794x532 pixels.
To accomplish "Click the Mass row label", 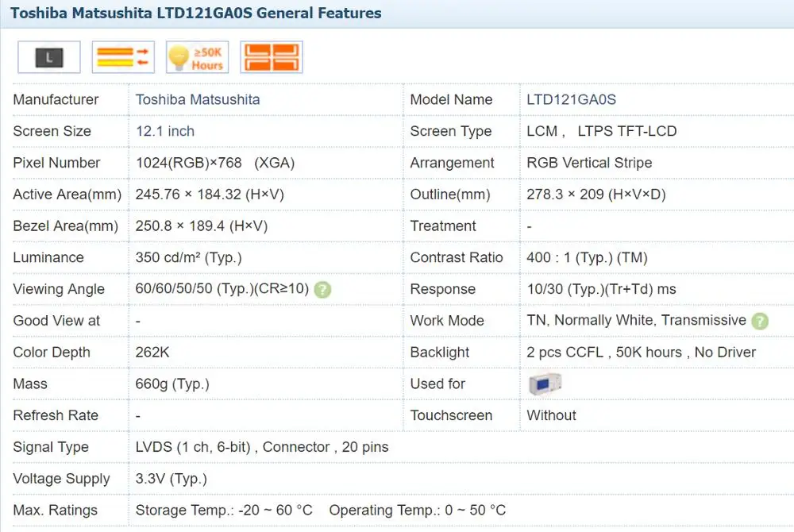I will click(x=30, y=384).
